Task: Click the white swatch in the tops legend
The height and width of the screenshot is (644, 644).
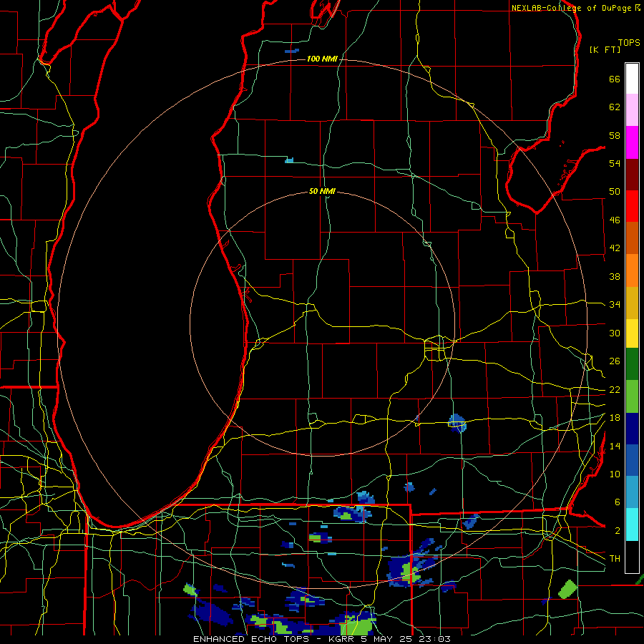Action: click(632, 79)
